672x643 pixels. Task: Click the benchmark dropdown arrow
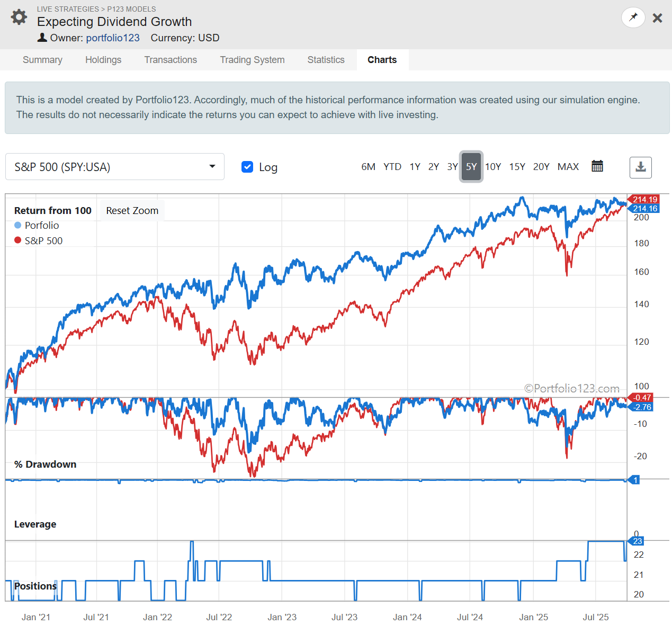click(x=212, y=166)
